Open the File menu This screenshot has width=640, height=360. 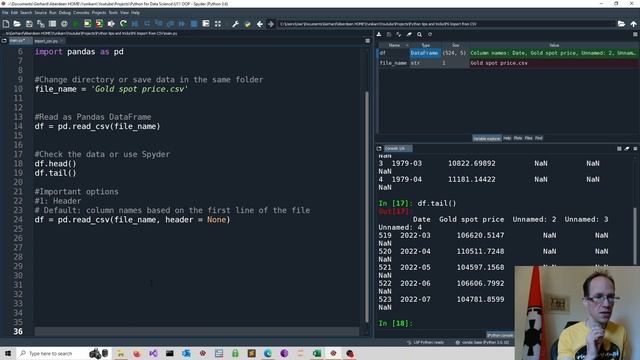pos(5,13)
